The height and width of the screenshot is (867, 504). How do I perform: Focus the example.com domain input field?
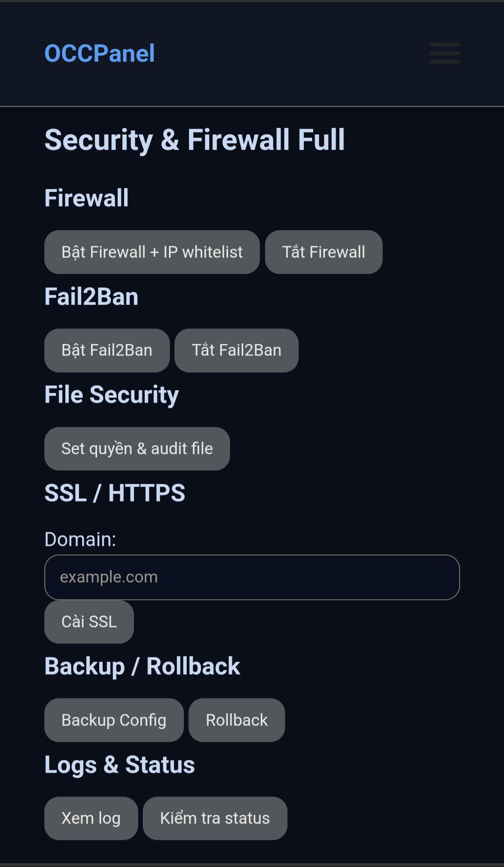coord(252,577)
